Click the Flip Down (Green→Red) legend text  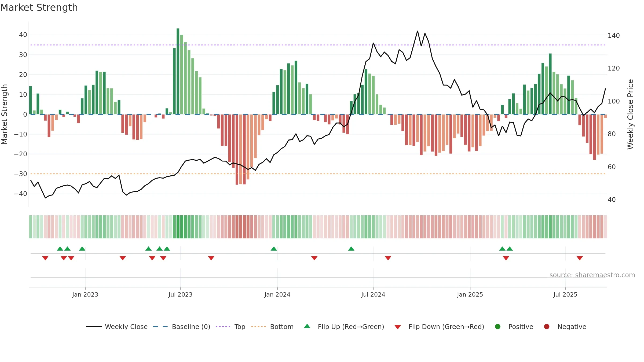click(x=446, y=327)
